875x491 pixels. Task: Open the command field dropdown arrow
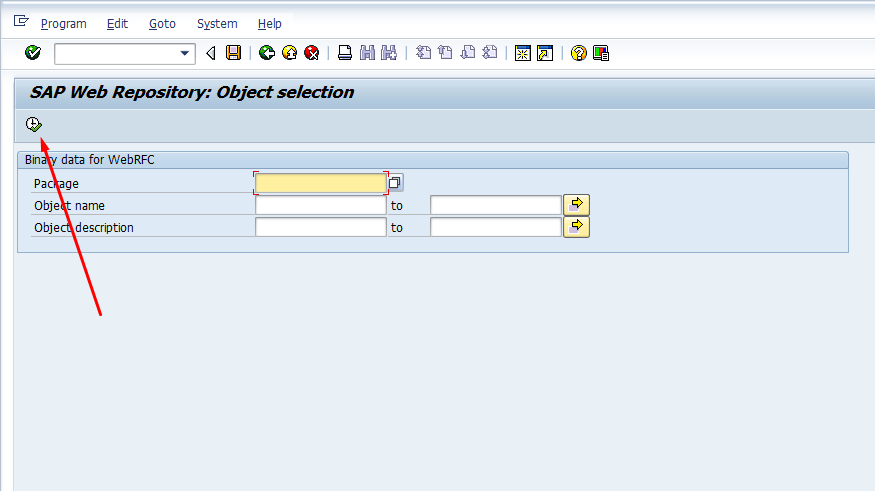coord(185,54)
